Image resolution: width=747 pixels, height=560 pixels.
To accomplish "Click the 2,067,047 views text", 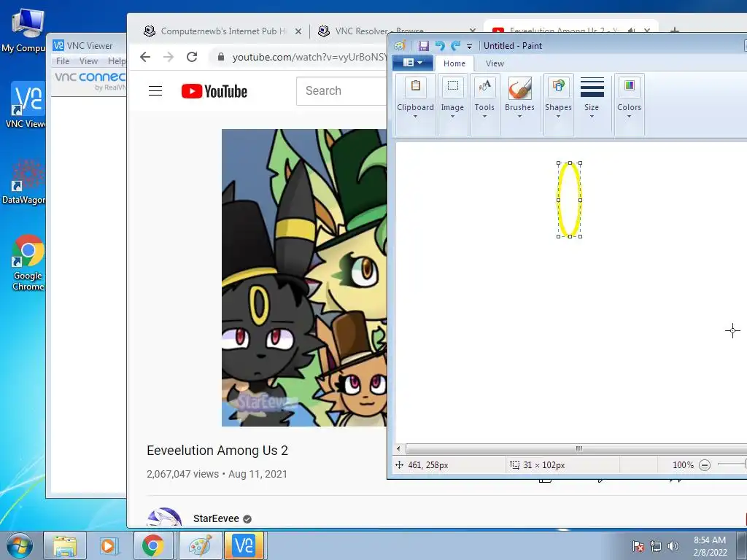I will pyautogui.click(x=182, y=474).
